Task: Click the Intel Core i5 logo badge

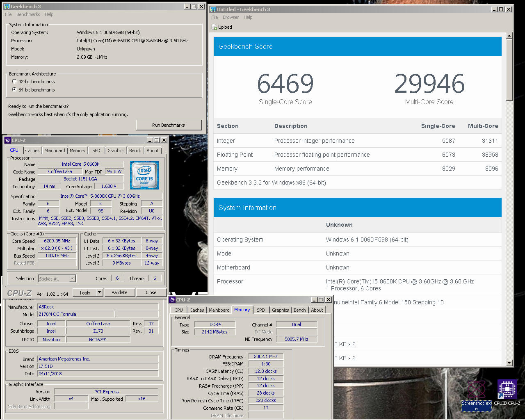Action: click(144, 175)
